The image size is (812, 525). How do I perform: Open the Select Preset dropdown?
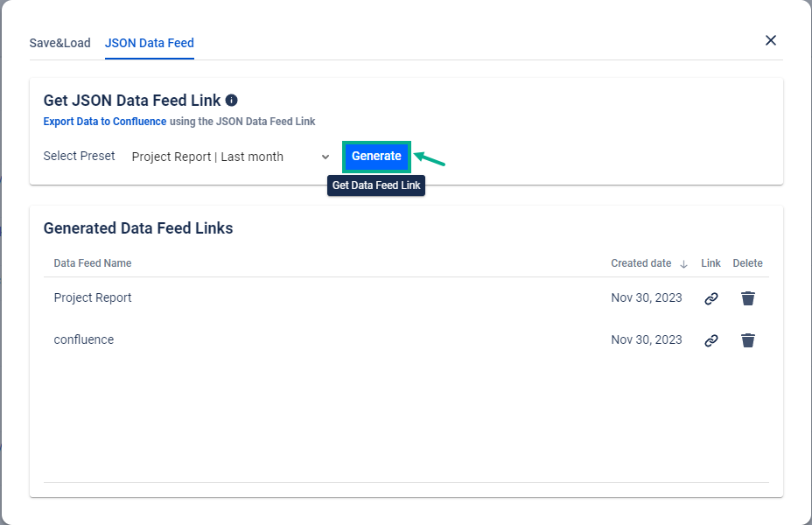point(227,157)
